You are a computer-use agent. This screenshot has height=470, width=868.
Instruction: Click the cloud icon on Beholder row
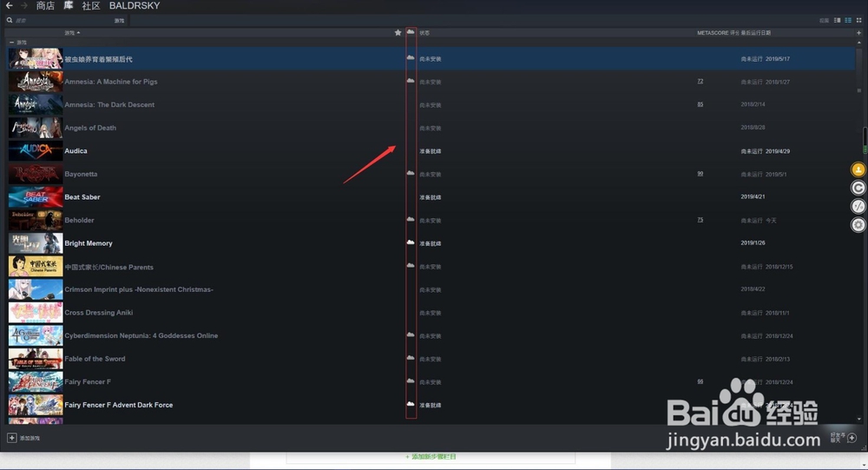tap(411, 220)
